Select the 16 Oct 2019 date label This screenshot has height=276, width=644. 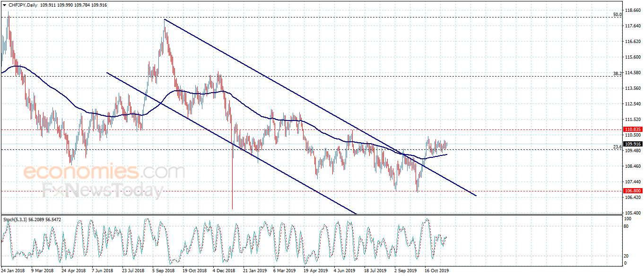pyautogui.click(x=436, y=271)
